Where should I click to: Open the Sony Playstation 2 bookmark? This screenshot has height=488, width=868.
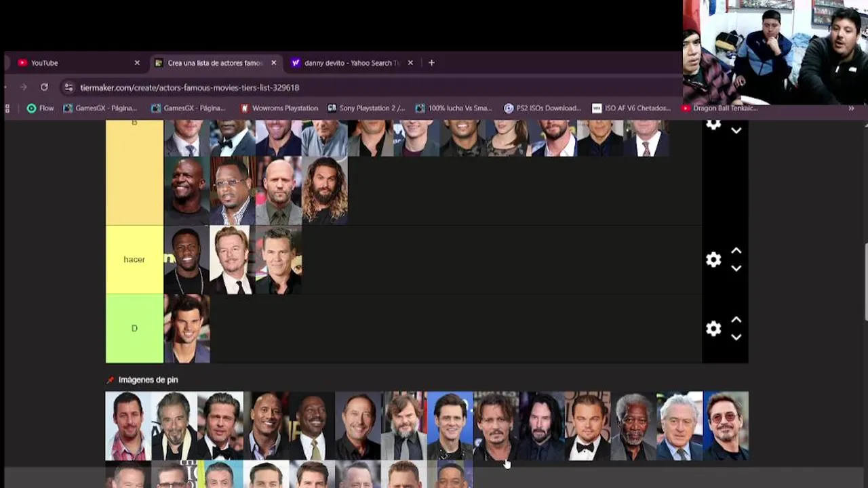(x=366, y=108)
